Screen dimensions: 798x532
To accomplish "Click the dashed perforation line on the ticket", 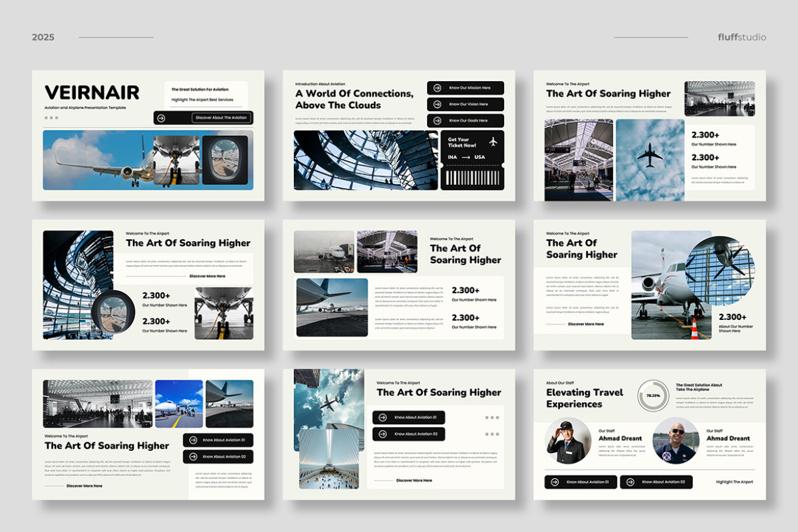I will tap(472, 165).
